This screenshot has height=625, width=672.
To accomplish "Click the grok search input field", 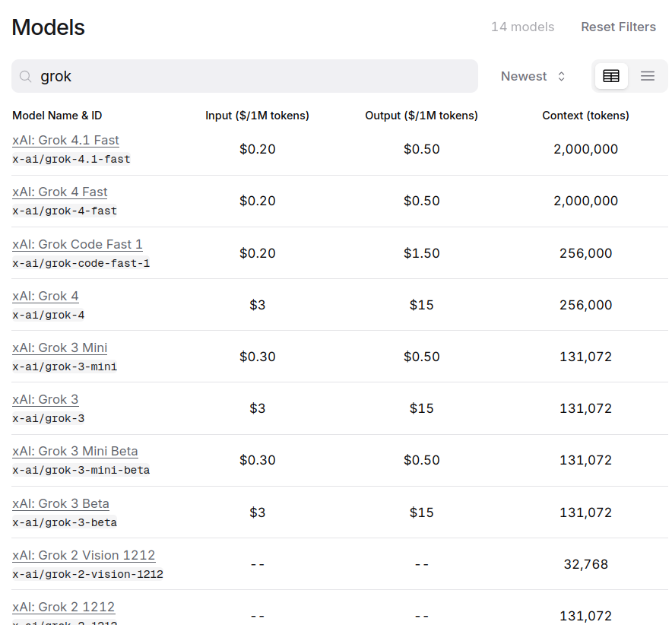I will pyautogui.click(x=251, y=76).
